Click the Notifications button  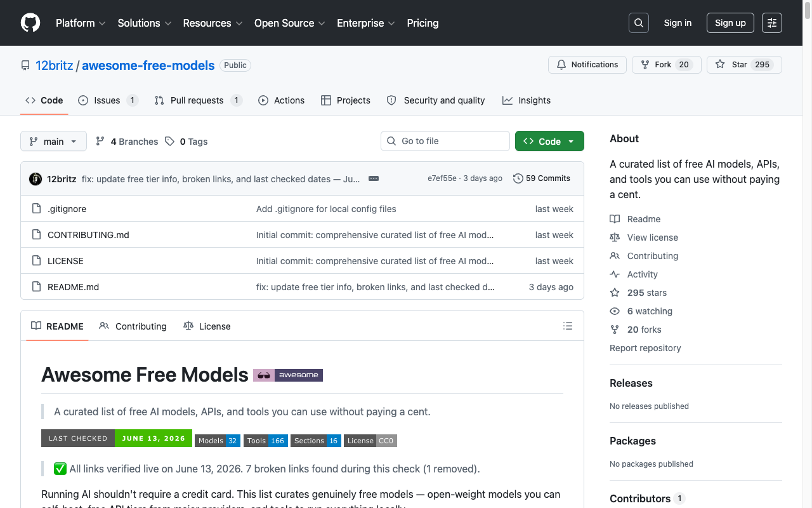tap(587, 65)
